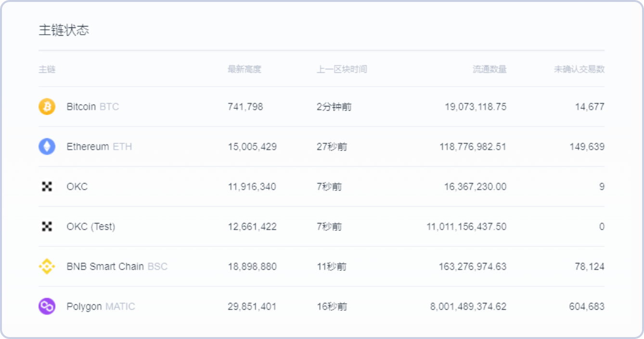Click the 上一区块时间 column header
Viewport: 644px width, 339px height.
(x=342, y=69)
